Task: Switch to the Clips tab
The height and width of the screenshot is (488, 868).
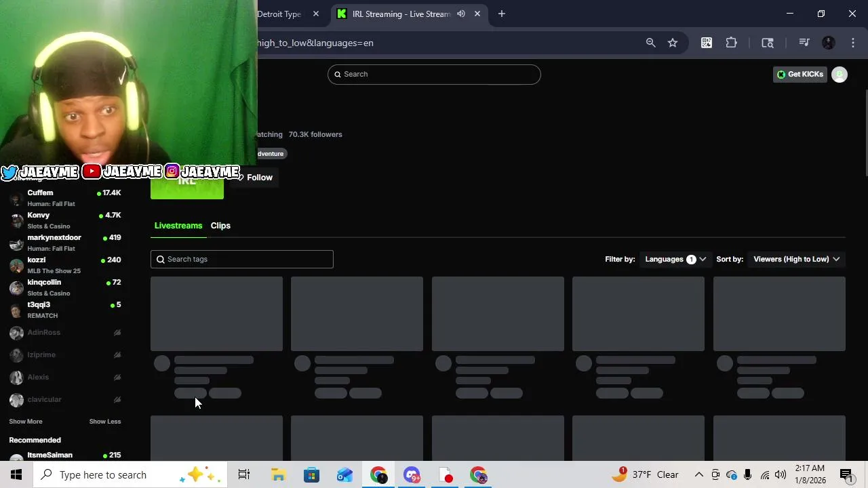Action: tap(220, 226)
